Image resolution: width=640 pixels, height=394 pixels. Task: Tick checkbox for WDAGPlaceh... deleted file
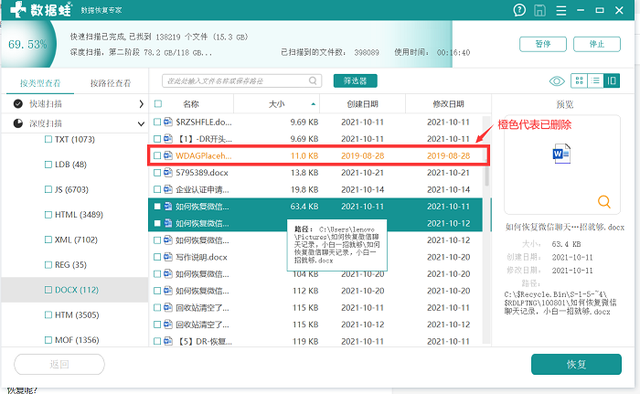pos(157,156)
